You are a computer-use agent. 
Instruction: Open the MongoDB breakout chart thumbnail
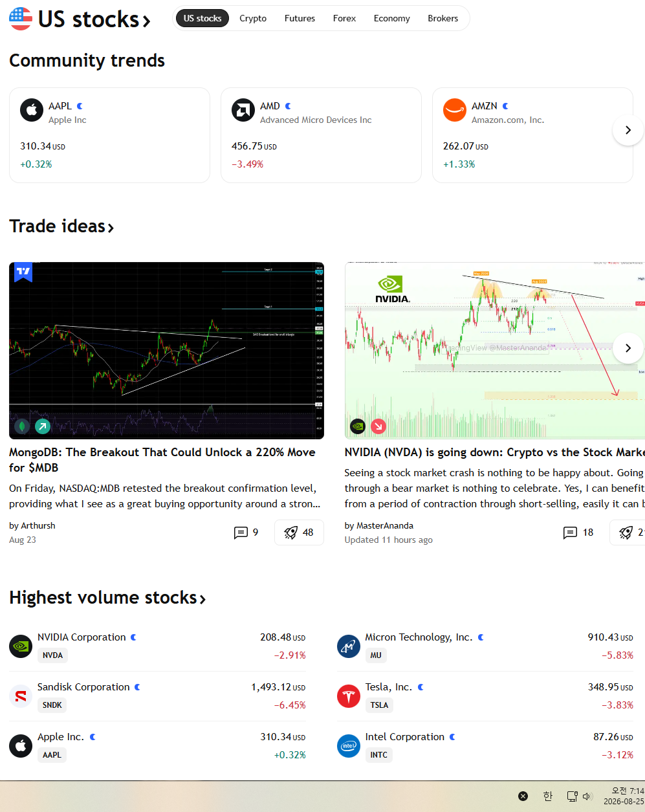click(x=166, y=351)
